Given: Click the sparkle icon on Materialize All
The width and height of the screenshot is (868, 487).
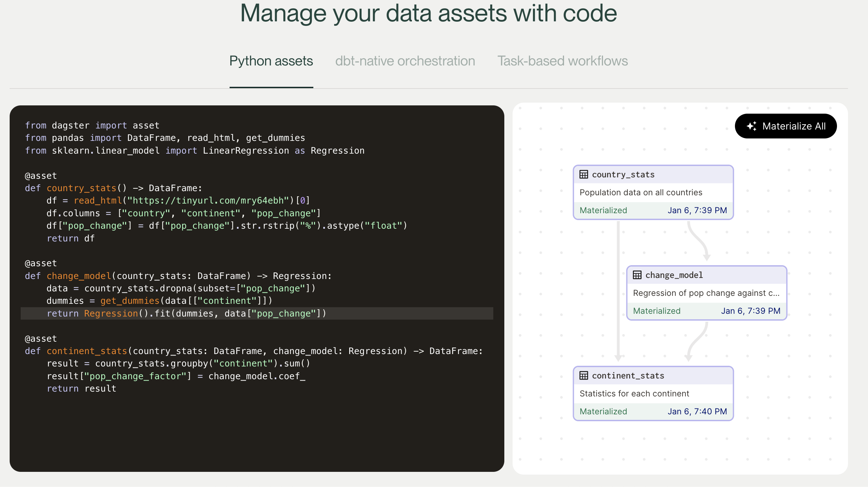Looking at the screenshot, I should pyautogui.click(x=752, y=126).
